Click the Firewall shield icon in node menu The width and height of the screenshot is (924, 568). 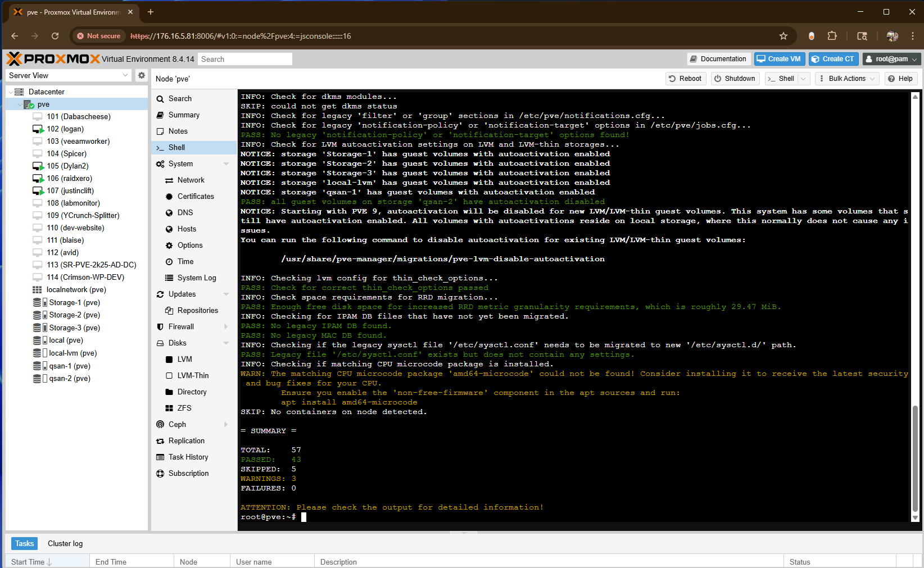(x=160, y=327)
